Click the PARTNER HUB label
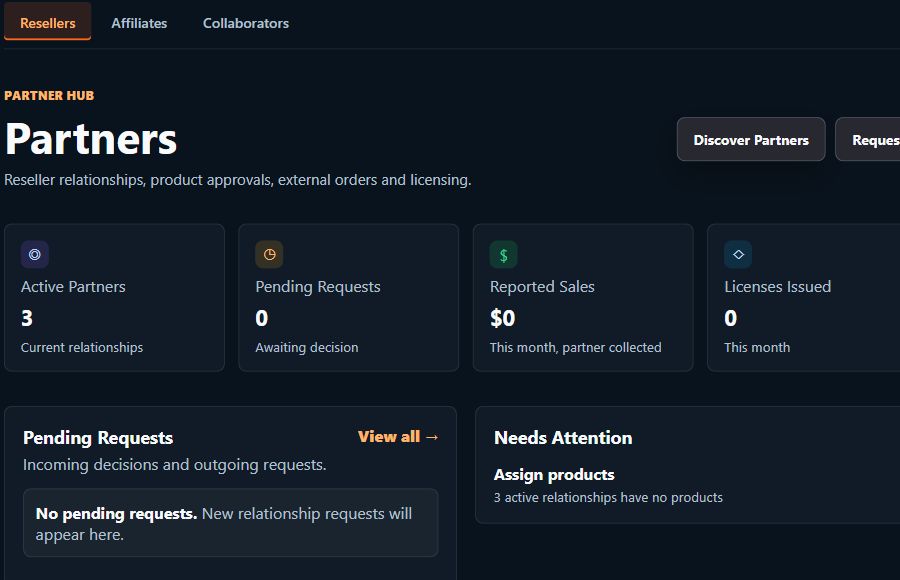Screen dimensions: 900x580 pyautogui.click(x=49, y=95)
